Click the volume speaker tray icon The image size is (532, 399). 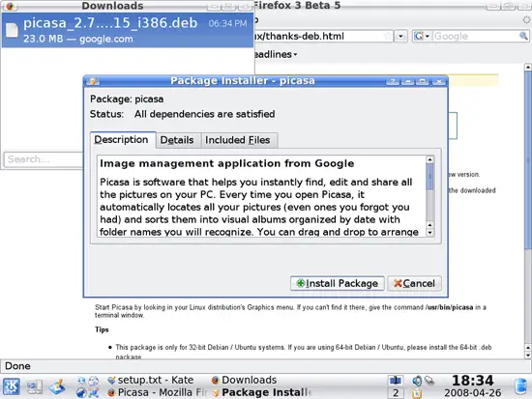[x=417, y=381]
